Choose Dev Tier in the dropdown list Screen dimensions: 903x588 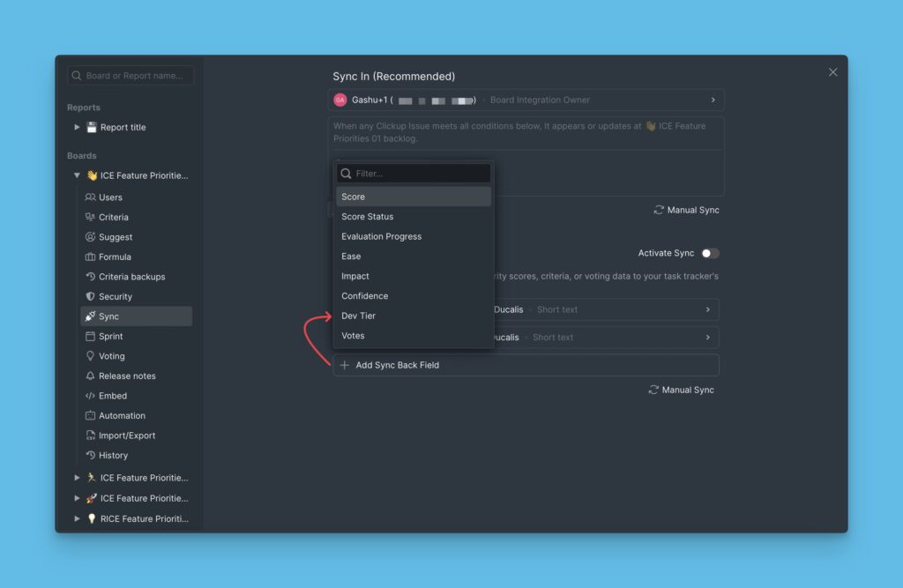[413, 315]
